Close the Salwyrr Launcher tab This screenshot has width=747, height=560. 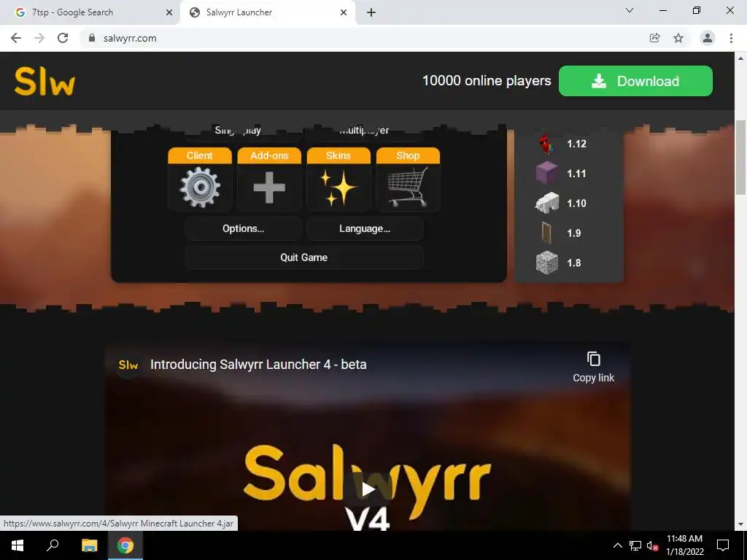coord(344,13)
